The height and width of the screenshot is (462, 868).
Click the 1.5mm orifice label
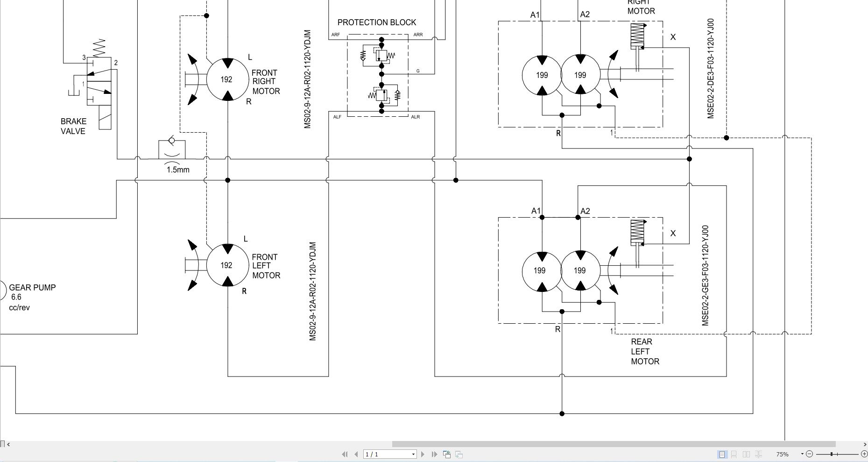pyautogui.click(x=178, y=170)
